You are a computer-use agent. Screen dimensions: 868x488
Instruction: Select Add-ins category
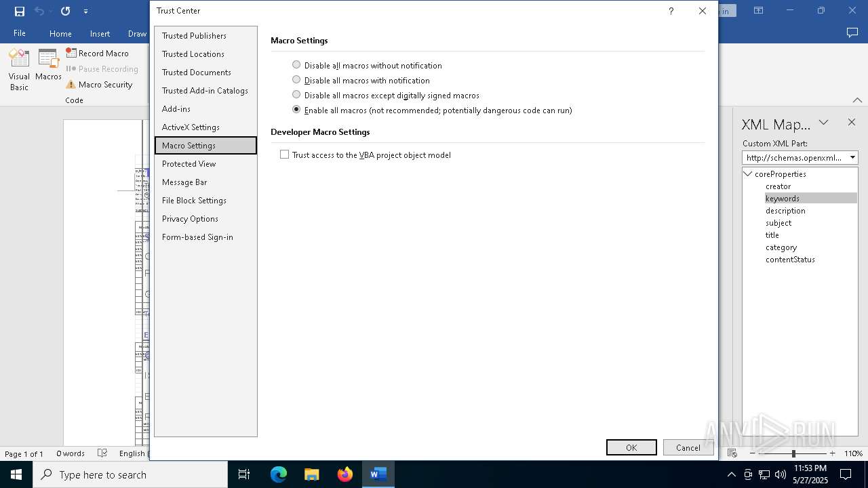(205, 109)
